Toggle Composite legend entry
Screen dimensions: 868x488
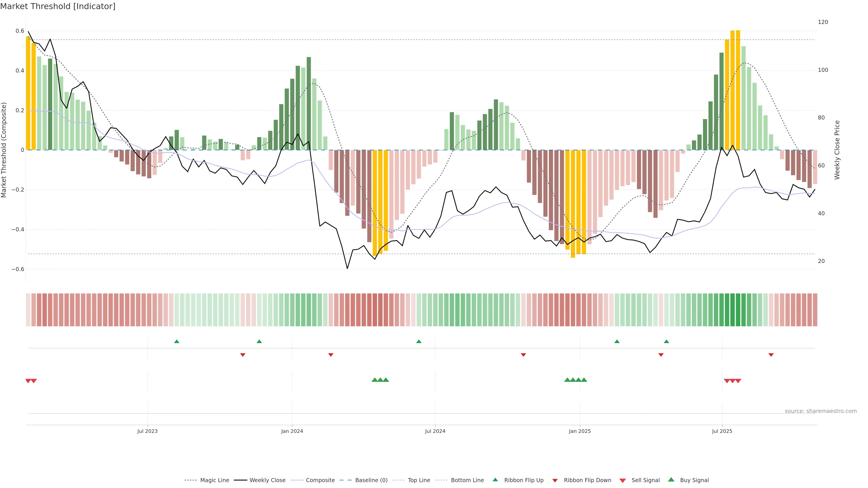(x=320, y=480)
